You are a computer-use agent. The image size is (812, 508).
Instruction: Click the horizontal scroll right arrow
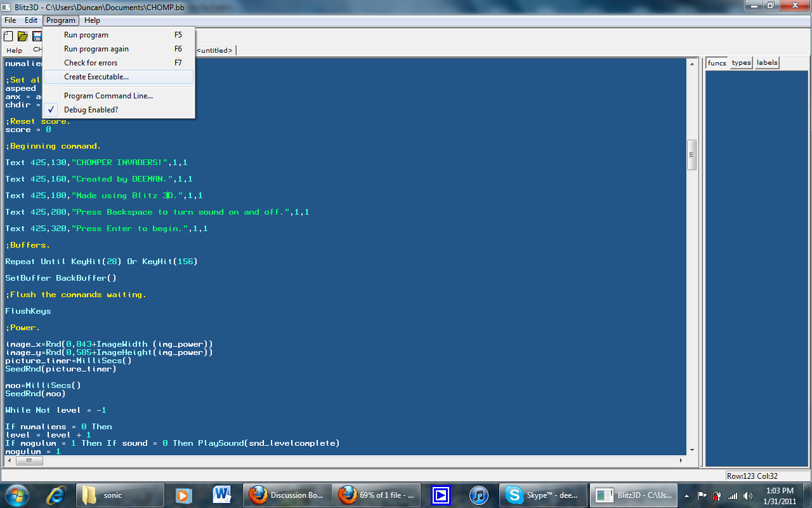click(x=681, y=461)
